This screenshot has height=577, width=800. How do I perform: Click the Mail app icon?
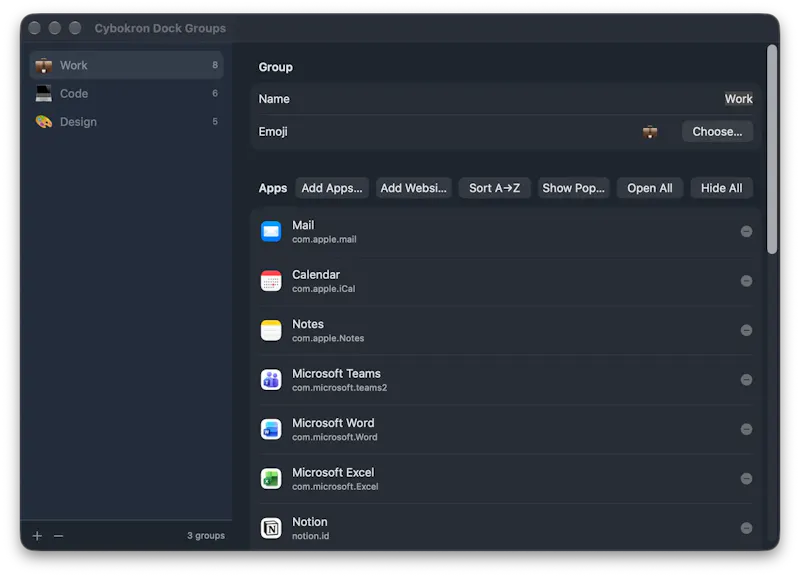[x=271, y=232]
